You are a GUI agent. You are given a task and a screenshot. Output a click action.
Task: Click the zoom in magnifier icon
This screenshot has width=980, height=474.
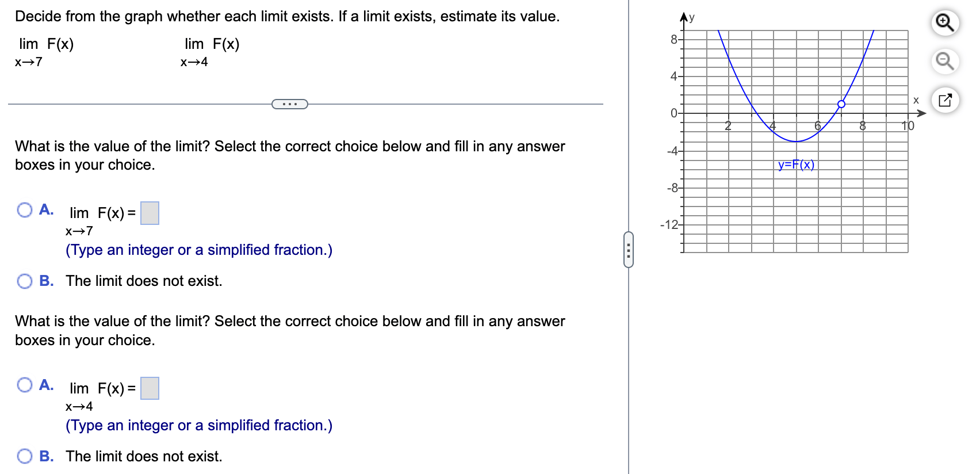(945, 22)
